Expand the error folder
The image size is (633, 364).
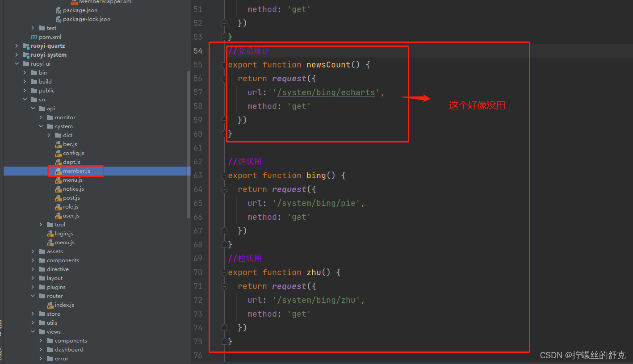41,359
